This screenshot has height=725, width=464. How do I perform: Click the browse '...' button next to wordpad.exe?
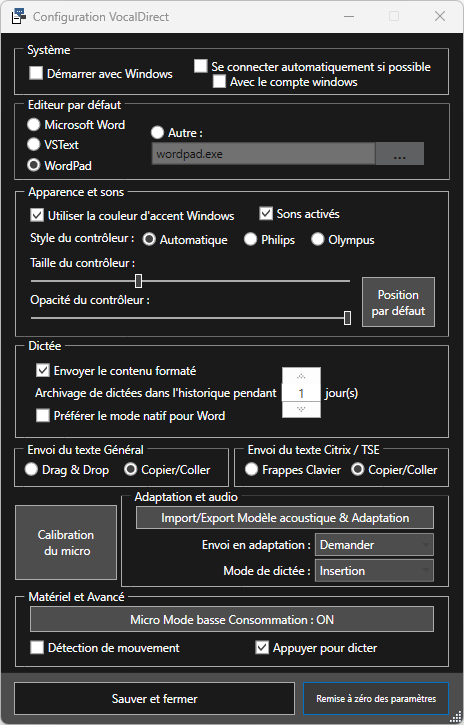(399, 154)
